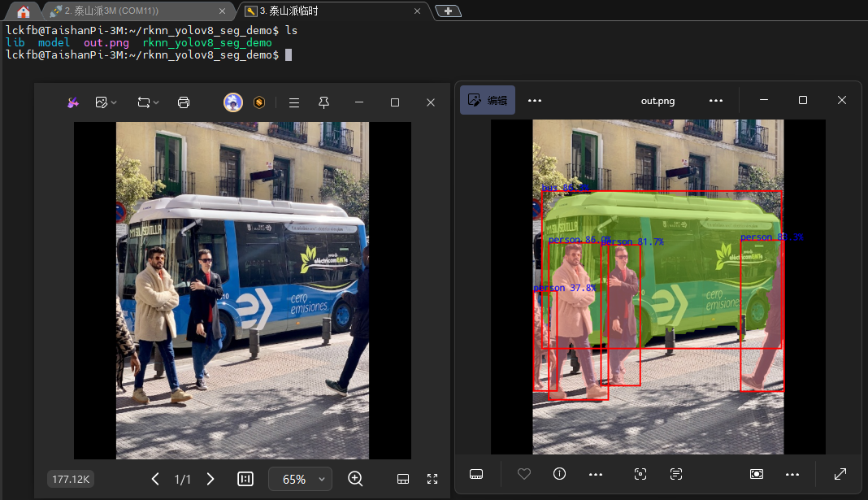Close the left image viewer window
The image size is (868, 500).
pyautogui.click(x=431, y=102)
